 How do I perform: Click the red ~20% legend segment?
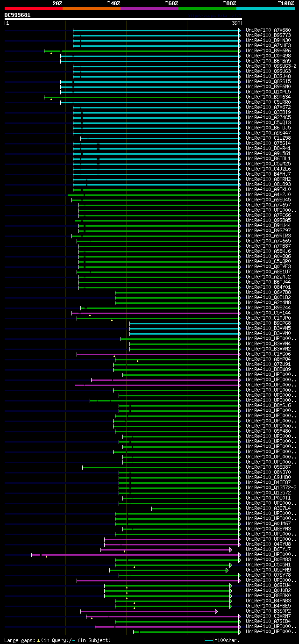(33, 8)
